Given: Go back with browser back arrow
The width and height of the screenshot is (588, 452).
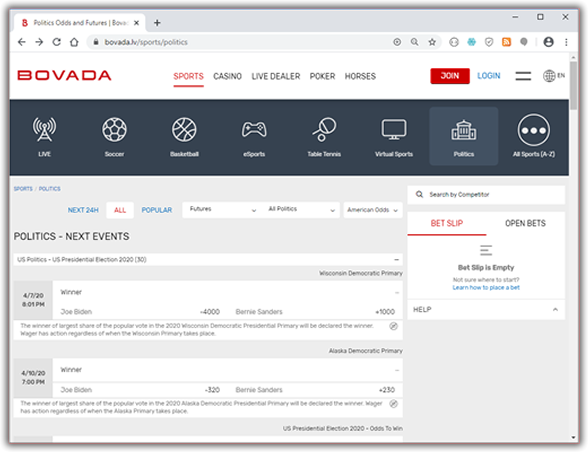Looking at the screenshot, I should (22, 42).
